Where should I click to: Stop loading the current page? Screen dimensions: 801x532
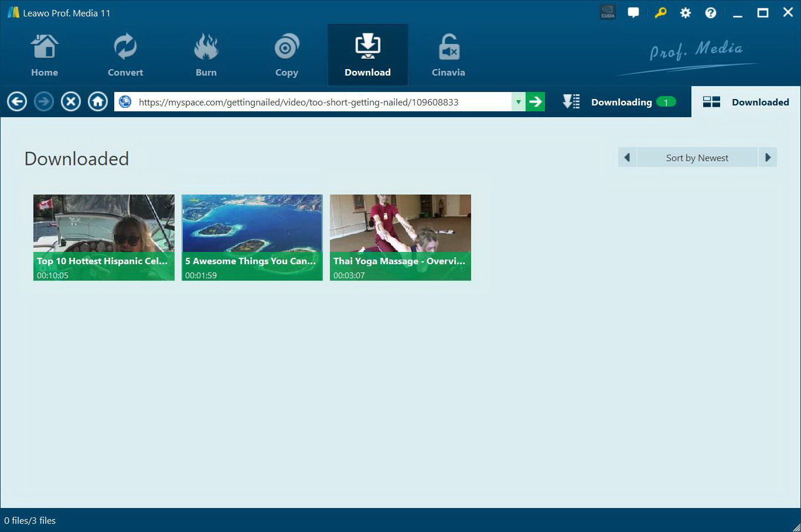click(x=70, y=101)
